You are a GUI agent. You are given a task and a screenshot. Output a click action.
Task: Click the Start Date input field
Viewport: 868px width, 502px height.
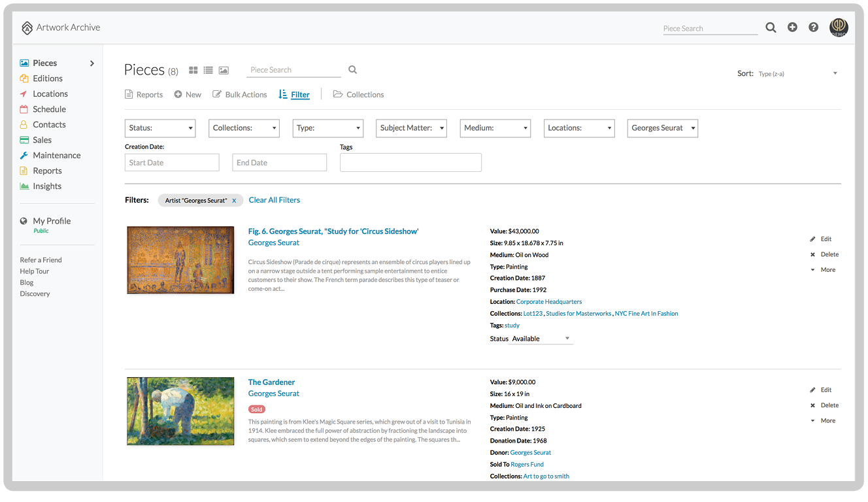coord(171,161)
